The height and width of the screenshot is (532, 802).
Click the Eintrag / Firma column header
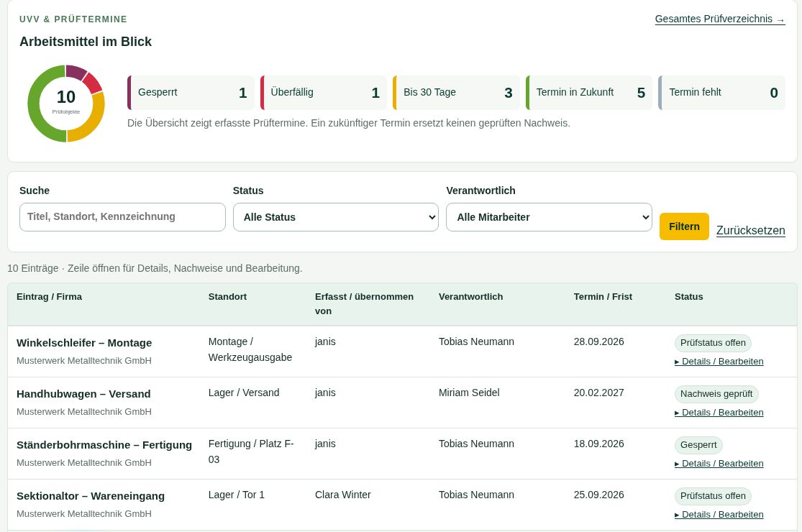click(49, 297)
